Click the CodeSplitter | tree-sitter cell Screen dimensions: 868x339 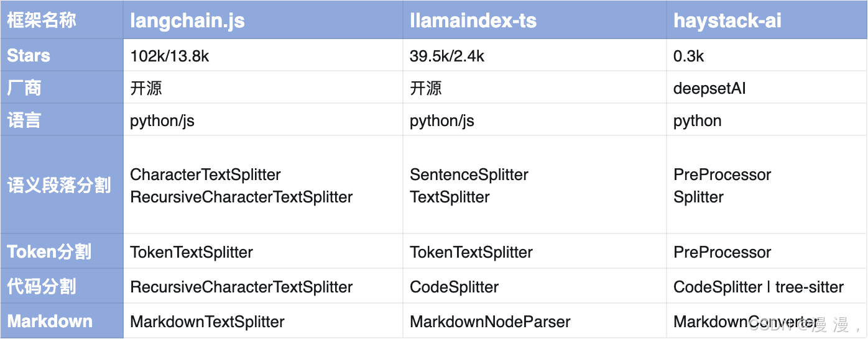(759, 287)
